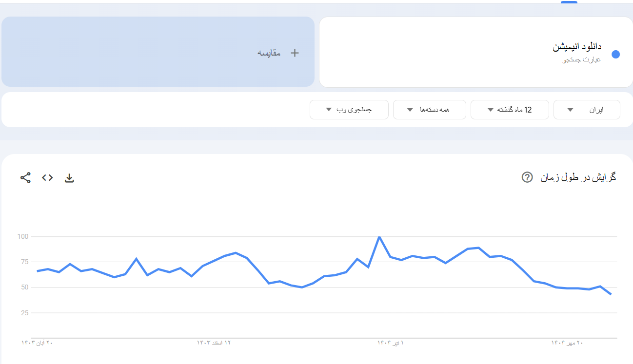Click the plus icon to add comparison
Image resolution: width=633 pixels, height=364 pixels.
[x=295, y=52]
